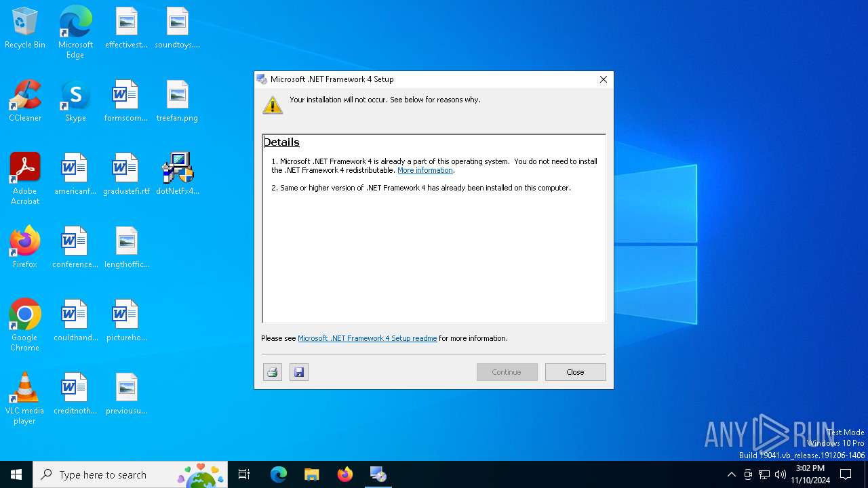Click the warning triangle icon in dialog
Image resolution: width=868 pixels, height=488 pixels.
point(273,105)
